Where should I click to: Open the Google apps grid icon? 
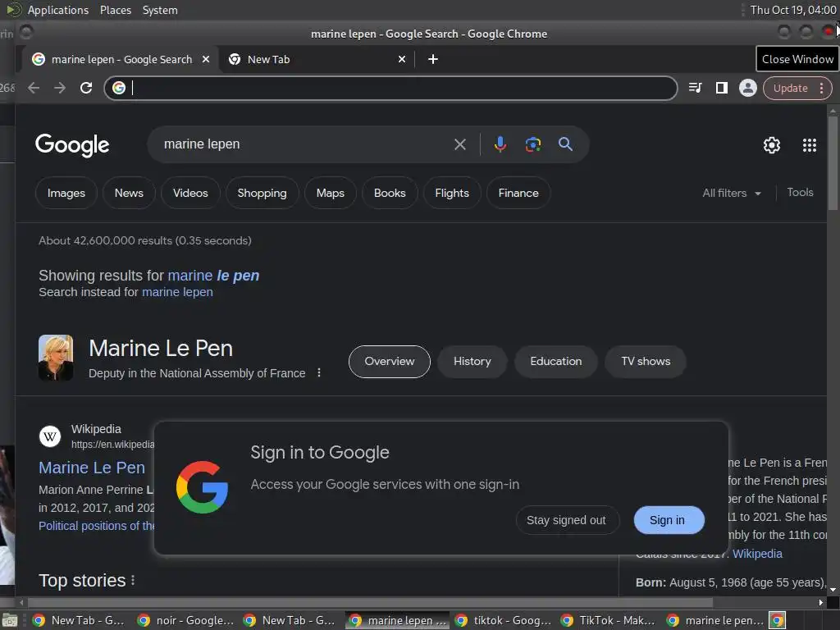(x=809, y=145)
